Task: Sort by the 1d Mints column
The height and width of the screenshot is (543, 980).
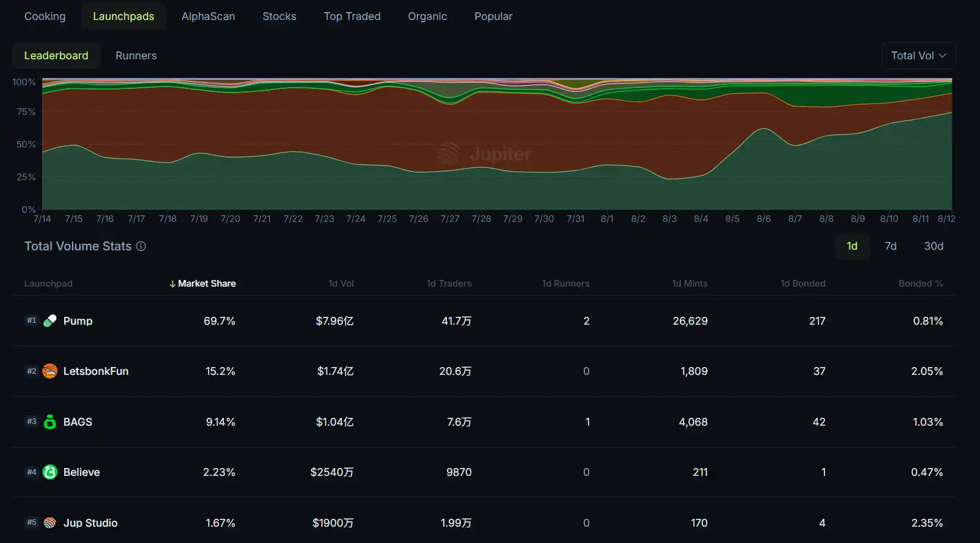Action: [x=690, y=284]
